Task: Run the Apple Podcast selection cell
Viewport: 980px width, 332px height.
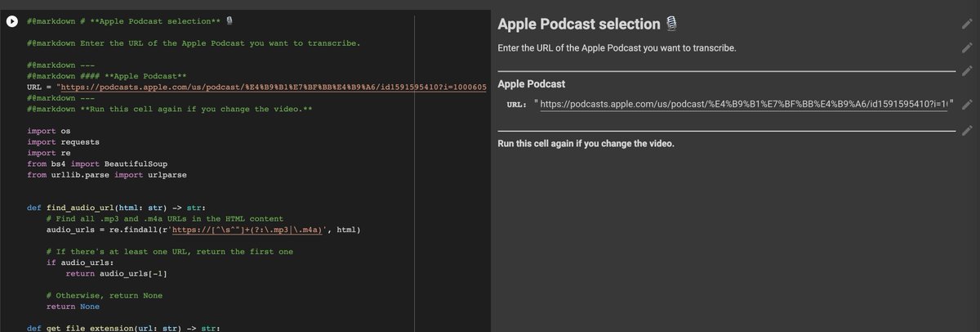Action: 12,22
